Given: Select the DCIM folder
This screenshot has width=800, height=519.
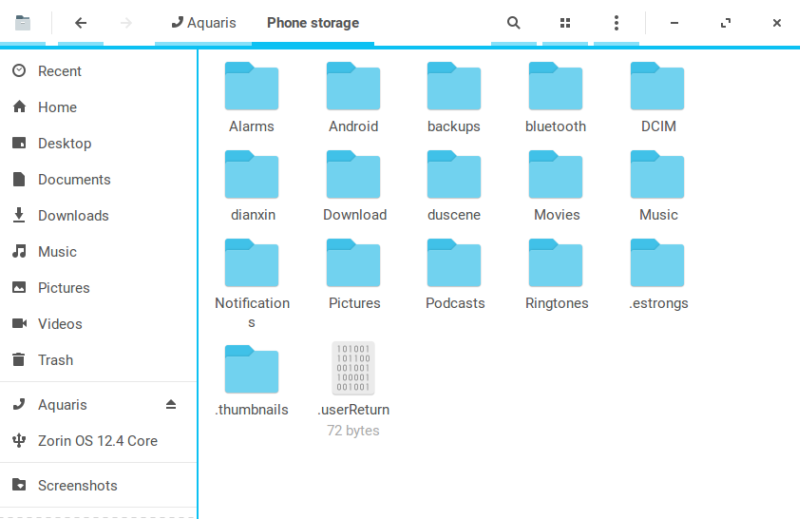Looking at the screenshot, I should point(658,97).
